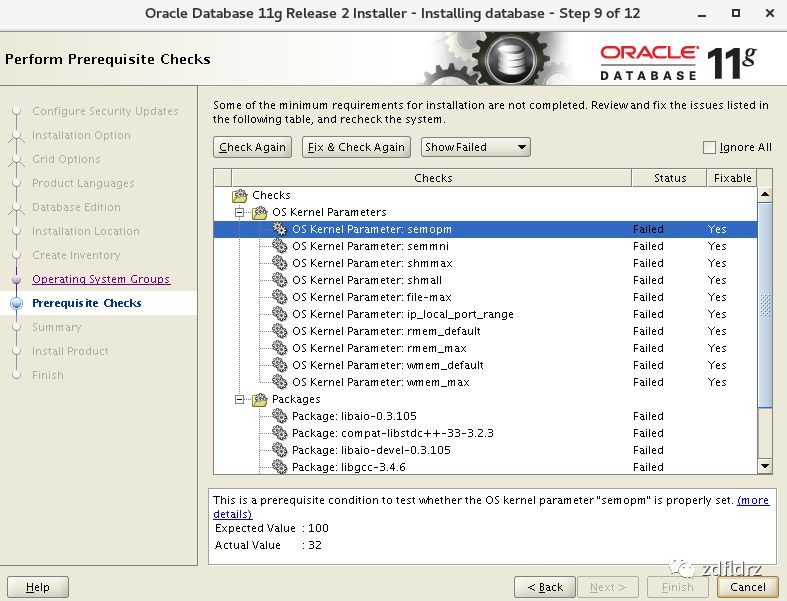Click the Expected Value : 100 text
Viewport: 787px width, 601px height.
coord(272,528)
